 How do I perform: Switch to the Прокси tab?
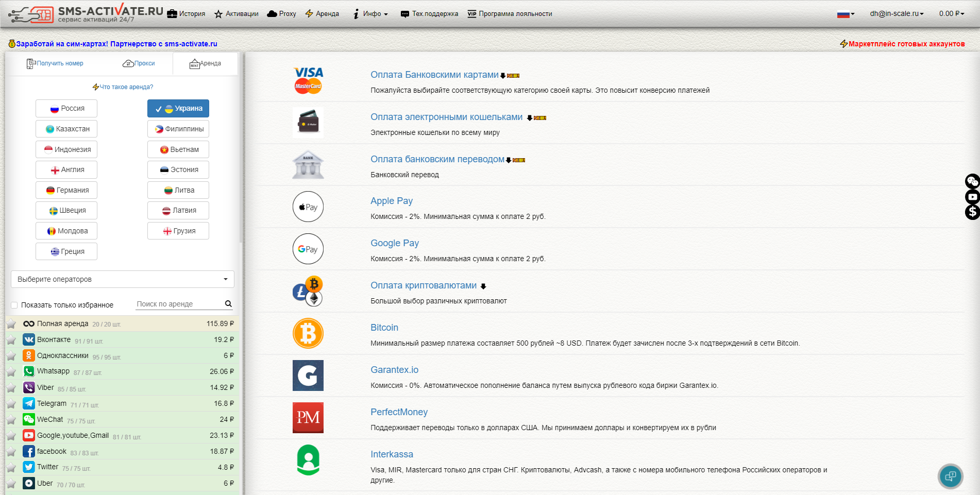[139, 63]
